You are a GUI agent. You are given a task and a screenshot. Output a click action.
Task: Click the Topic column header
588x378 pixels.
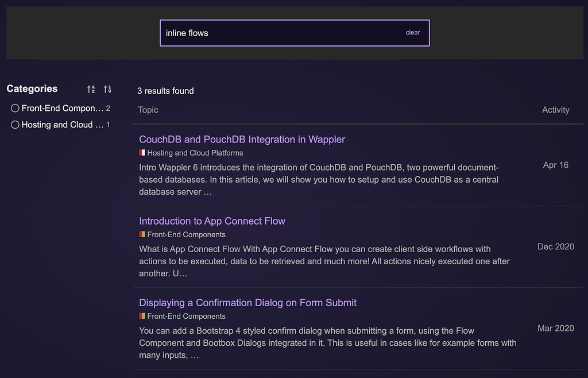(148, 110)
